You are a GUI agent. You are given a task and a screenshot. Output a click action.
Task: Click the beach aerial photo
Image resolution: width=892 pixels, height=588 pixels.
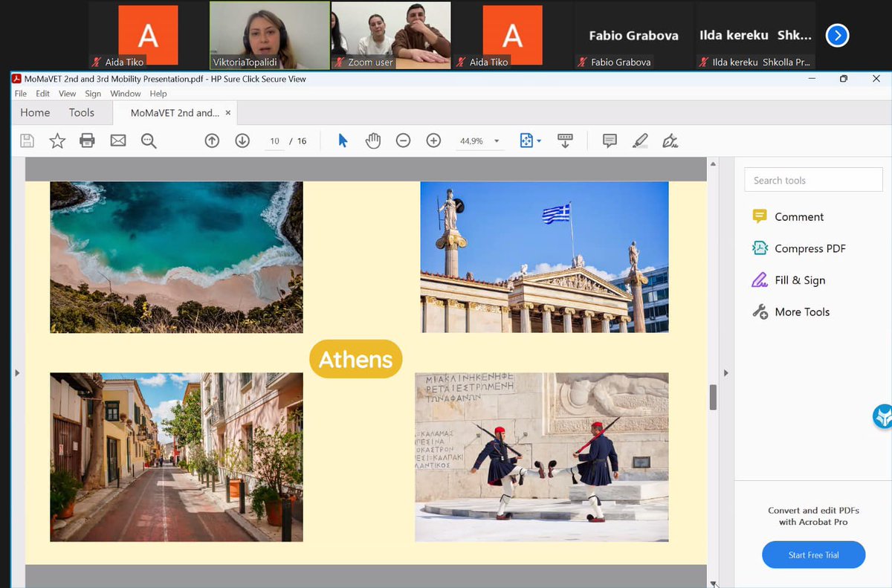[x=176, y=257]
